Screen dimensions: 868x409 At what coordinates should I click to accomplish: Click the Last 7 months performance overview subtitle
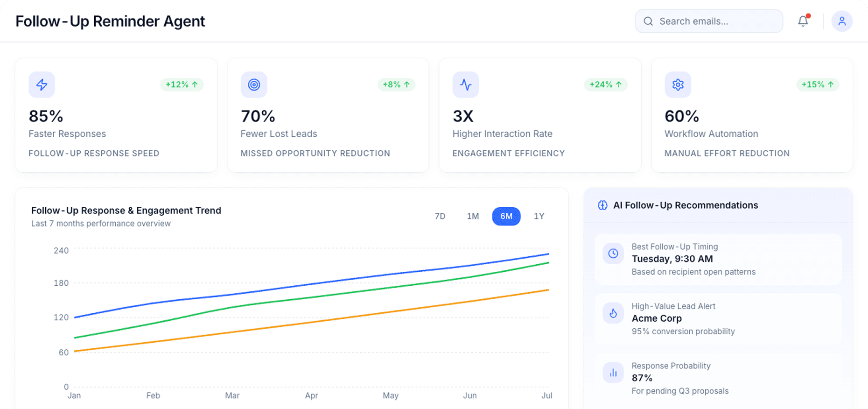pyautogui.click(x=101, y=224)
